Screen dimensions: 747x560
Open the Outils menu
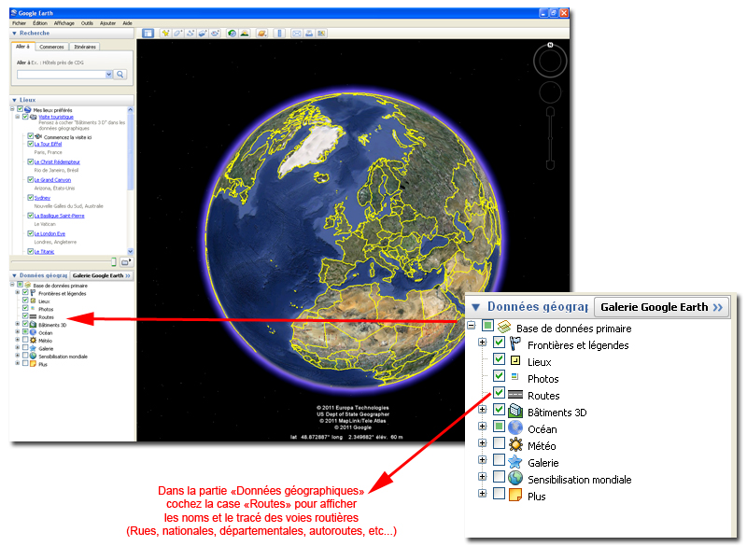click(x=87, y=22)
